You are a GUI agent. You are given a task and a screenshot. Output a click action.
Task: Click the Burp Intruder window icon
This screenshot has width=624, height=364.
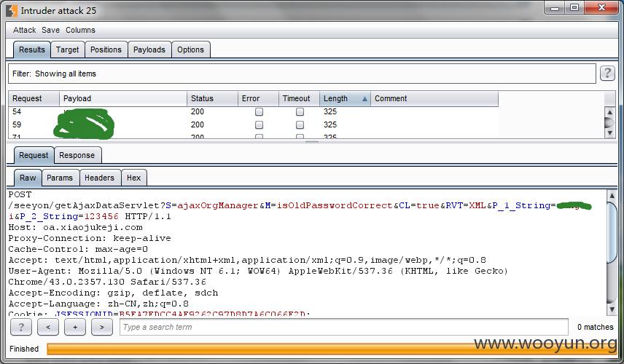pyautogui.click(x=12, y=11)
